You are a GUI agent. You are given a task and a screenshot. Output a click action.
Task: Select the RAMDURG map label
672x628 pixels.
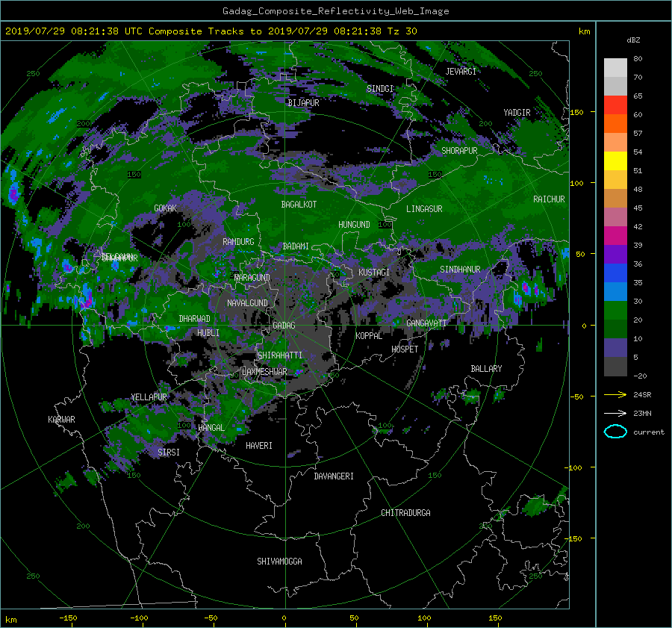pos(238,242)
